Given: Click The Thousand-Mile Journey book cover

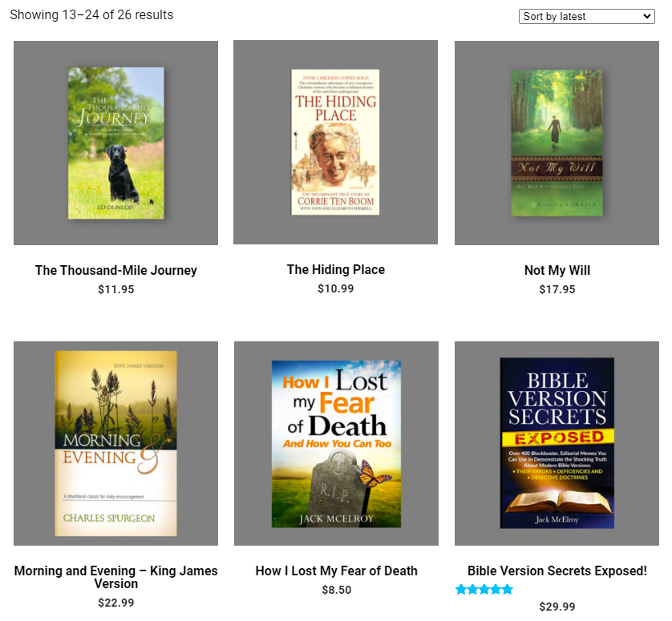Looking at the screenshot, I should pyautogui.click(x=115, y=142).
